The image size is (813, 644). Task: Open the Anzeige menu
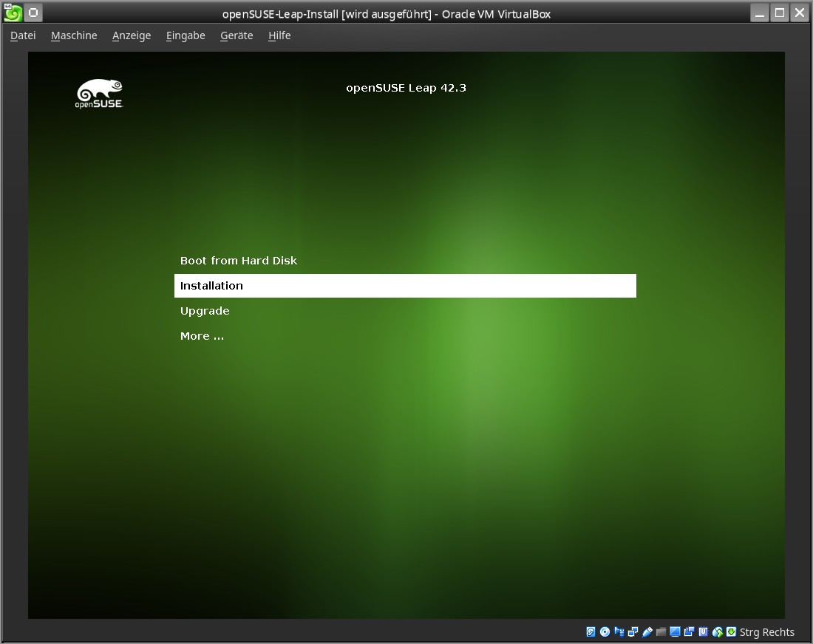(132, 35)
